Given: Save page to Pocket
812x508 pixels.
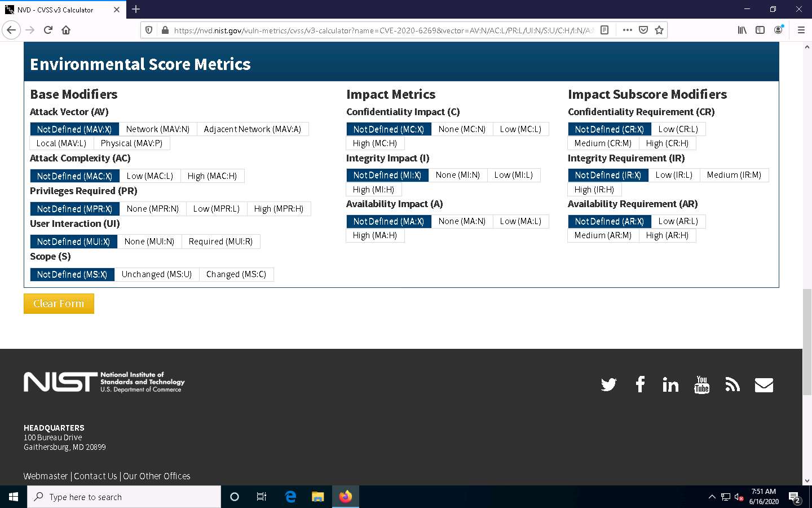Looking at the screenshot, I should coord(643,30).
